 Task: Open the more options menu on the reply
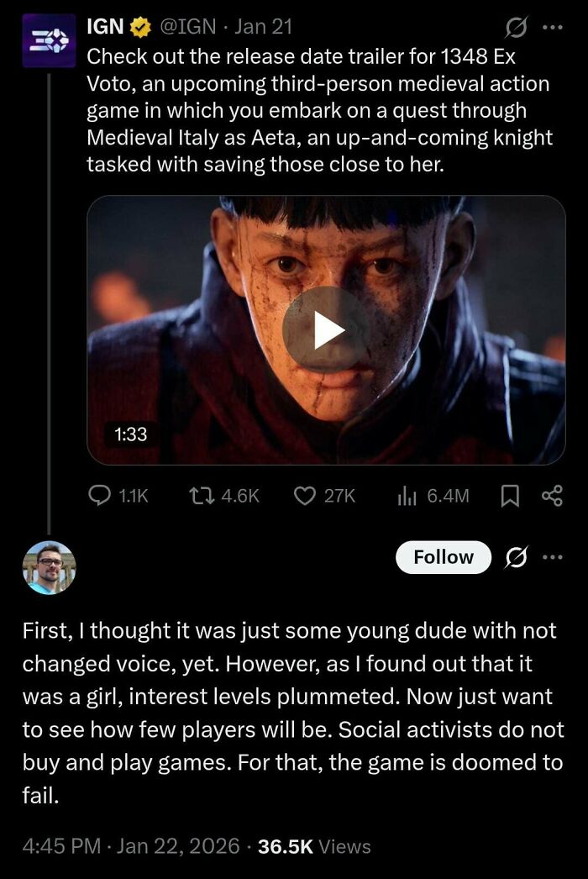tap(554, 557)
